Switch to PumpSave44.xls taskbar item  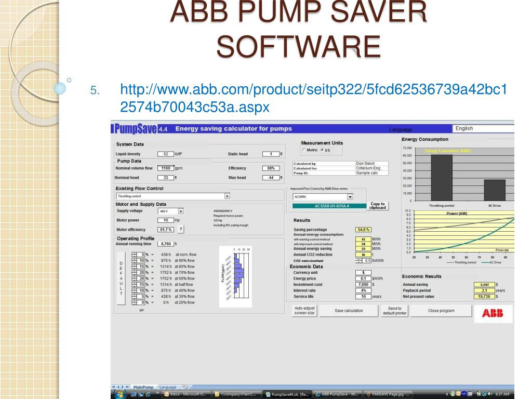point(287,394)
